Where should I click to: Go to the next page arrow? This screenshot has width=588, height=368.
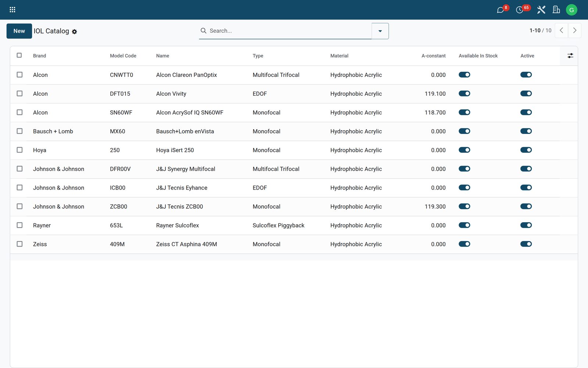point(575,31)
